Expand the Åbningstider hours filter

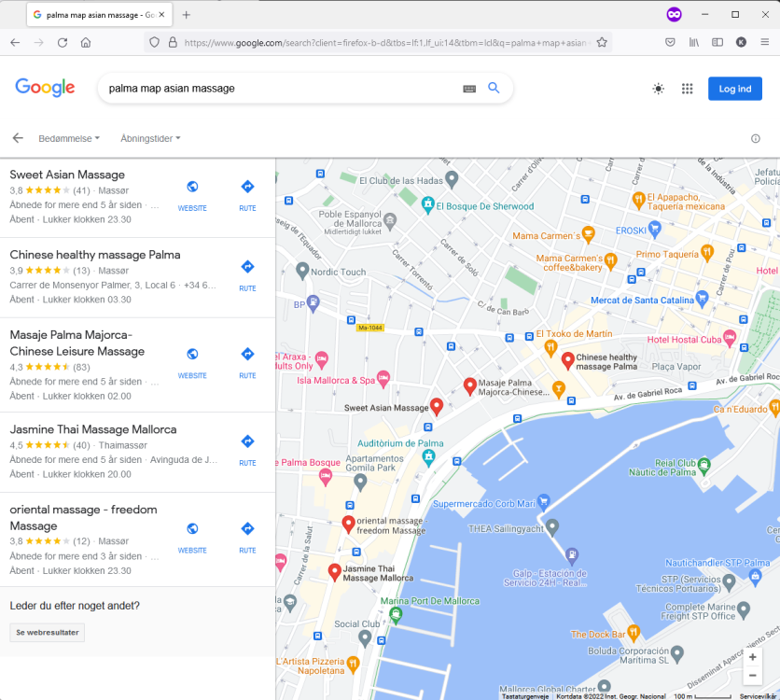[150, 138]
